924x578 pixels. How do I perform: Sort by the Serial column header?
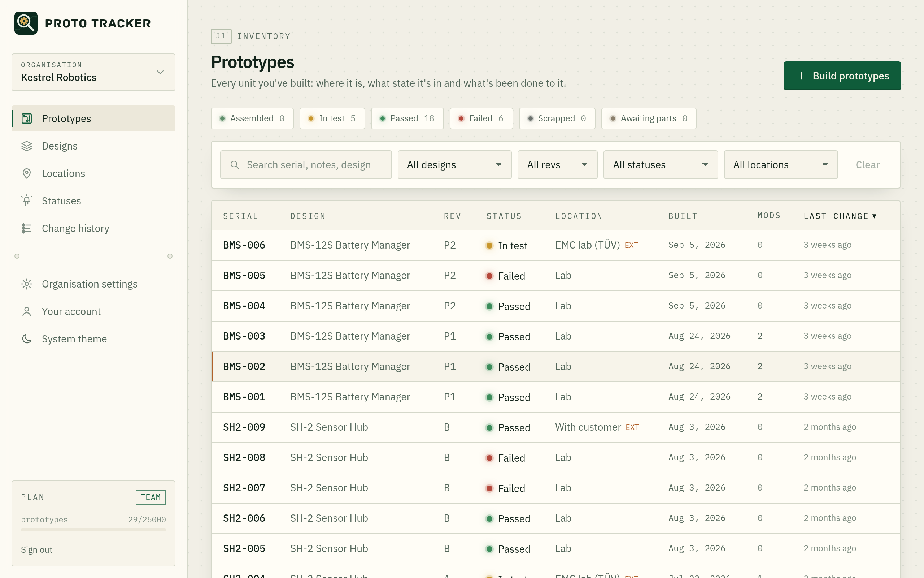coord(240,216)
